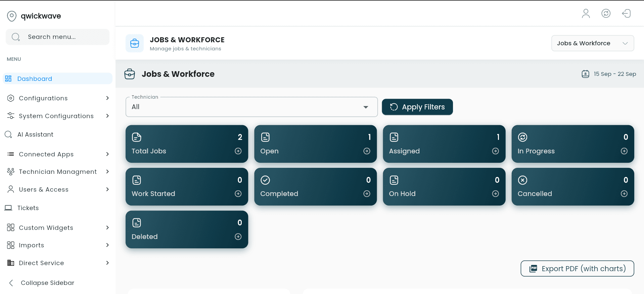Viewport: 644px width, 294px height.
Task: Click the Cancelled card arrow icon
Action: (624, 194)
